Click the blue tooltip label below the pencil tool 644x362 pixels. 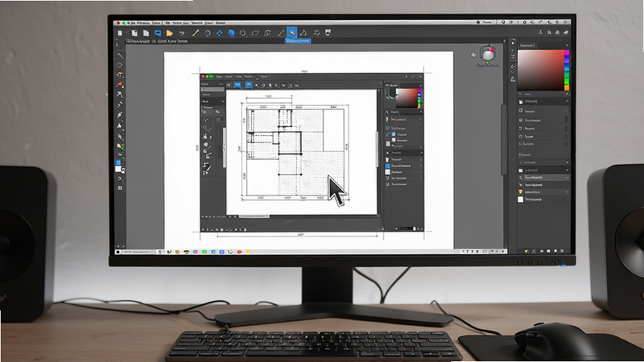click(298, 41)
